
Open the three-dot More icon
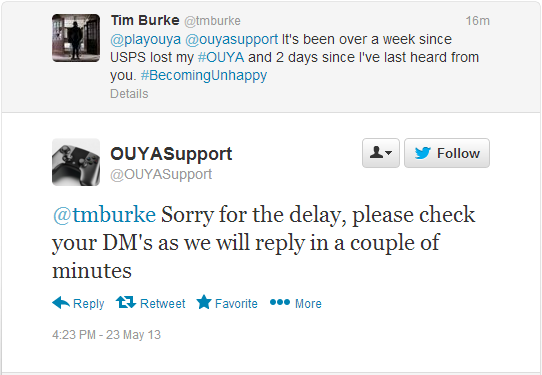pyautogui.click(x=280, y=302)
